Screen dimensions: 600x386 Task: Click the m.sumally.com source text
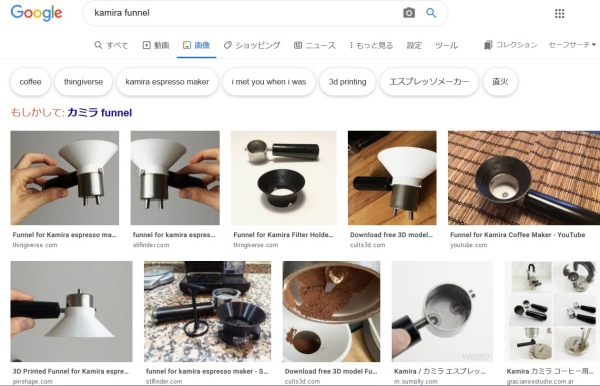click(x=416, y=381)
